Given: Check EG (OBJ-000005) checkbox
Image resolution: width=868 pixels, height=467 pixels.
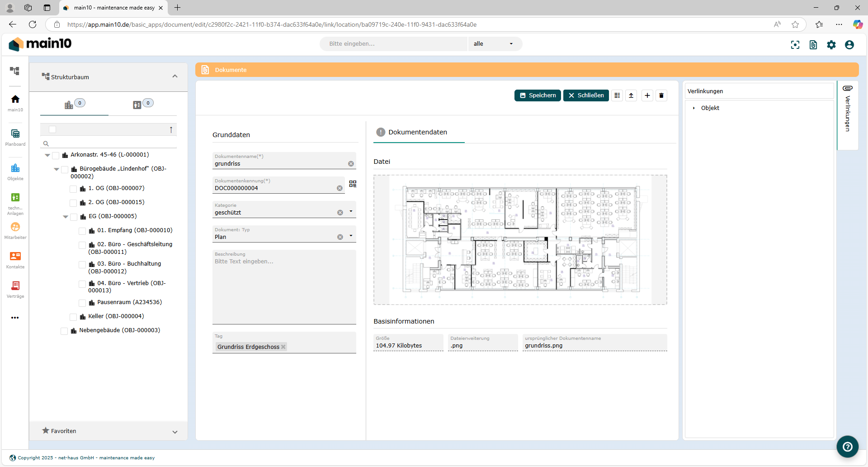Looking at the screenshot, I should 74,217.
